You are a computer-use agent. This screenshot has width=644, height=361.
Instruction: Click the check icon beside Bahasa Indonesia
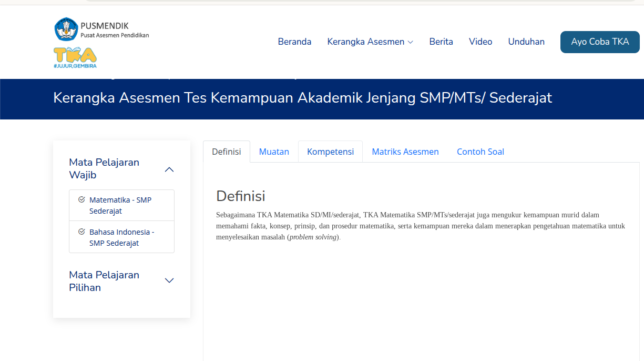coord(82,232)
